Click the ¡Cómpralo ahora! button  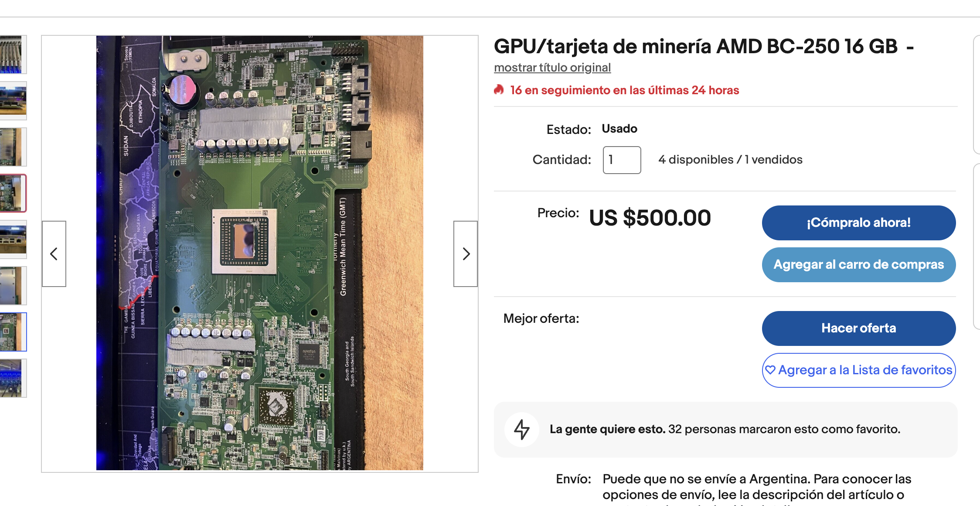pyautogui.click(x=859, y=223)
